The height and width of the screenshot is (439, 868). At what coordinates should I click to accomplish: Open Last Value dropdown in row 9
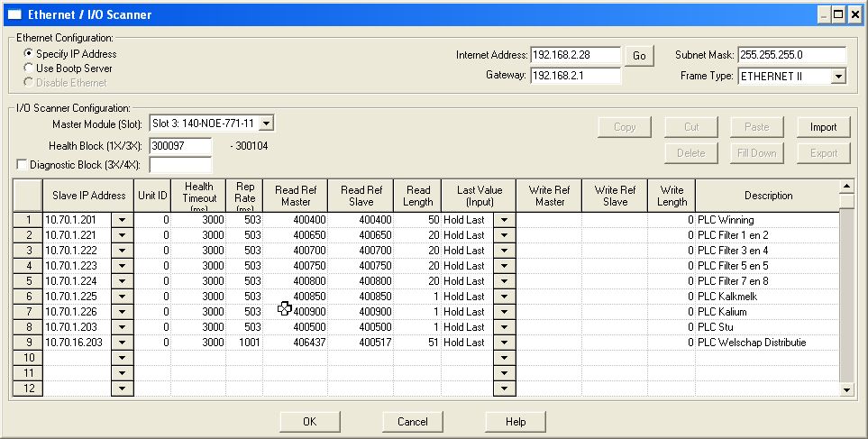pos(504,343)
